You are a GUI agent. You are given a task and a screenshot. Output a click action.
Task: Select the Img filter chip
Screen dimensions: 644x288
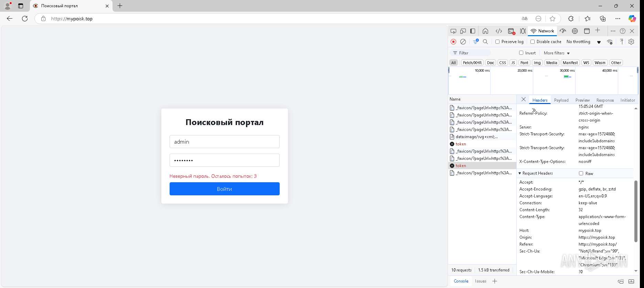[537, 63]
